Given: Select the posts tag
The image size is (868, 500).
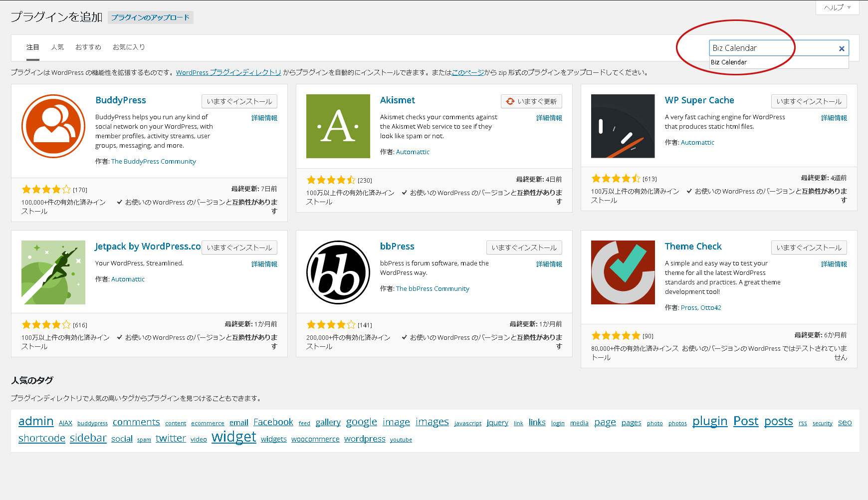Looking at the screenshot, I should [x=779, y=421].
